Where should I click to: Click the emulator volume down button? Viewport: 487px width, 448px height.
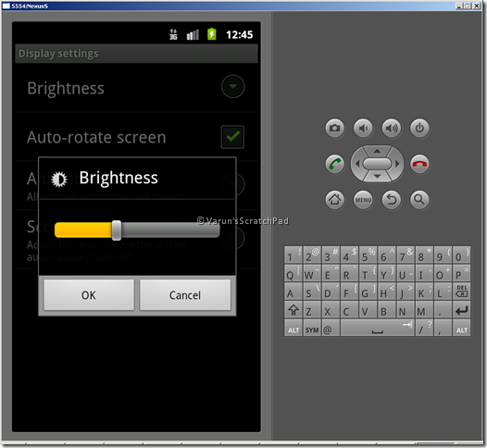tap(363, 128)
